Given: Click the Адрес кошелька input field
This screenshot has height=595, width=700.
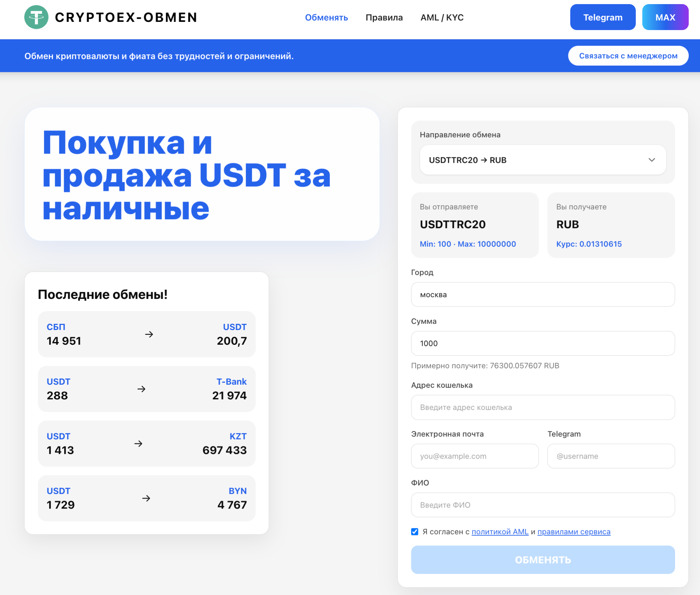Looking at the screenshot, I should point(543,407).
